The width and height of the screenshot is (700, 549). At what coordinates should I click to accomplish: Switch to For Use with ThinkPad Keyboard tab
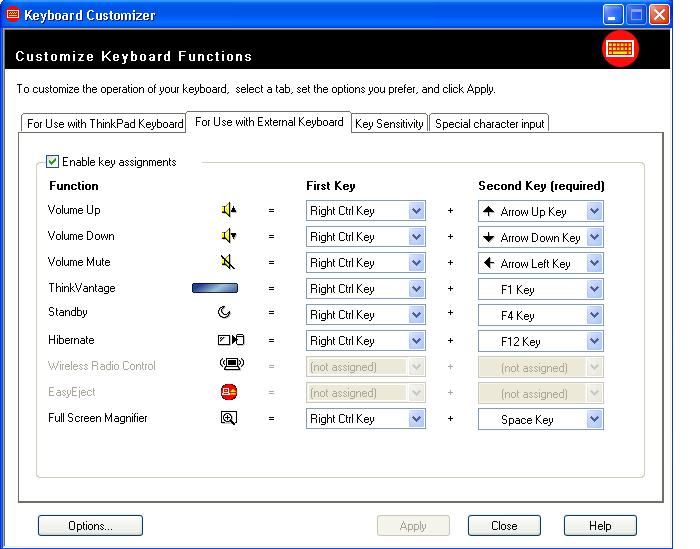[105, 124]
